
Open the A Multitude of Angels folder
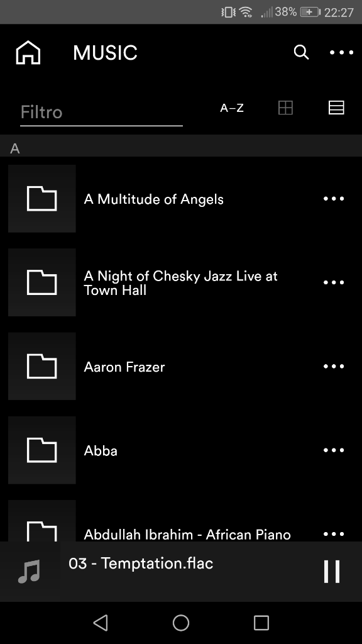(x=181, y=199)
